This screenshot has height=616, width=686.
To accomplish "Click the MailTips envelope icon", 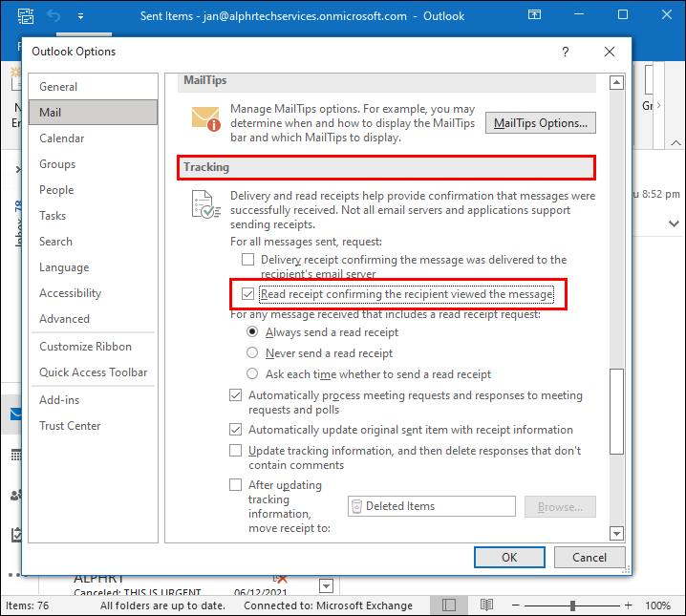I will click(205, 118).
